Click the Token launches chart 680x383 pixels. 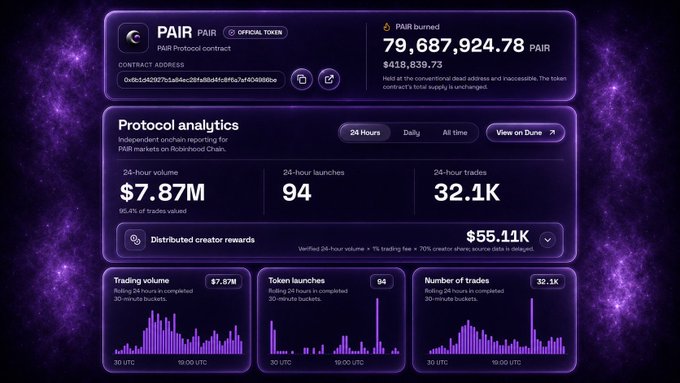click(334, 326)
